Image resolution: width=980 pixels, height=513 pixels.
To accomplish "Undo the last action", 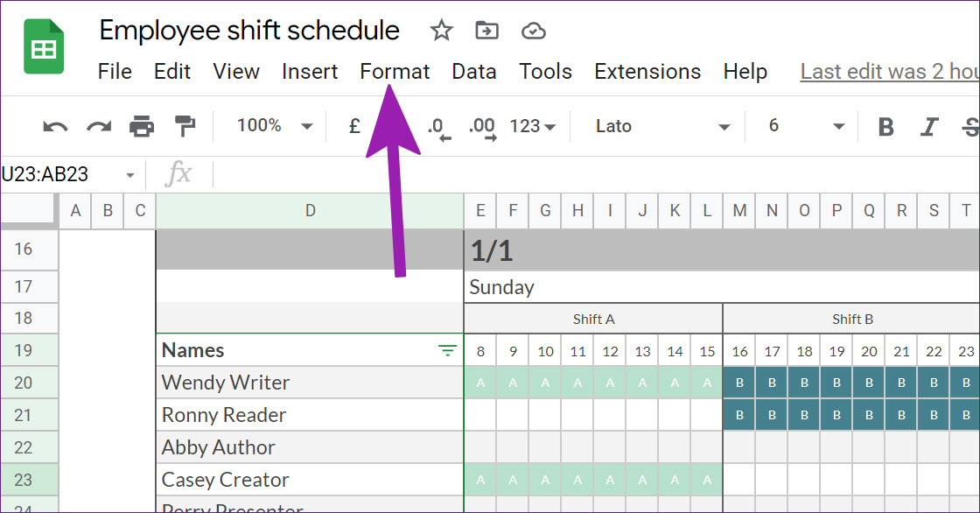I will pyautogui.click(x=53, y=125).
